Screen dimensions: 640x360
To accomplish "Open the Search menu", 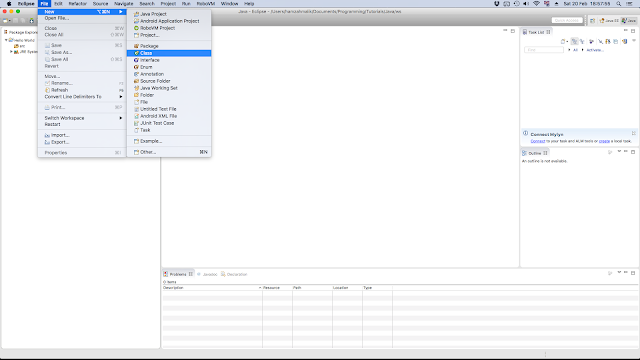I will click(x=147, y=4).
